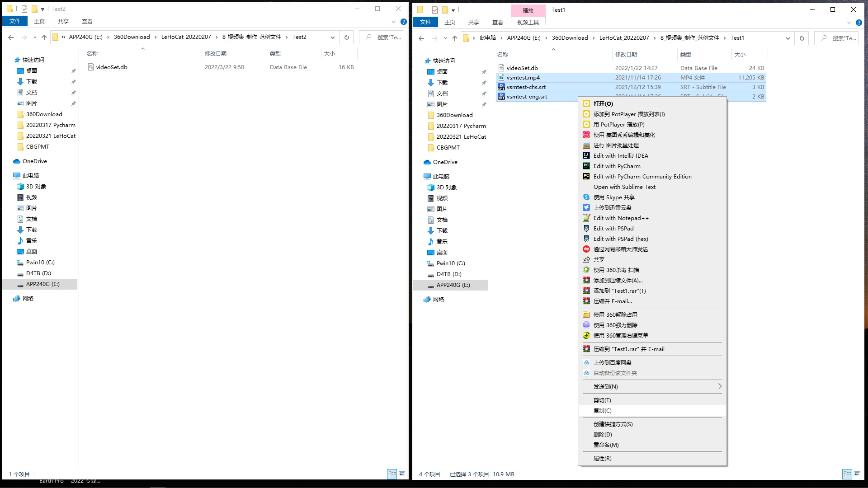Click the refresh icon in the Test1 address bar

[x=802, y=38]
